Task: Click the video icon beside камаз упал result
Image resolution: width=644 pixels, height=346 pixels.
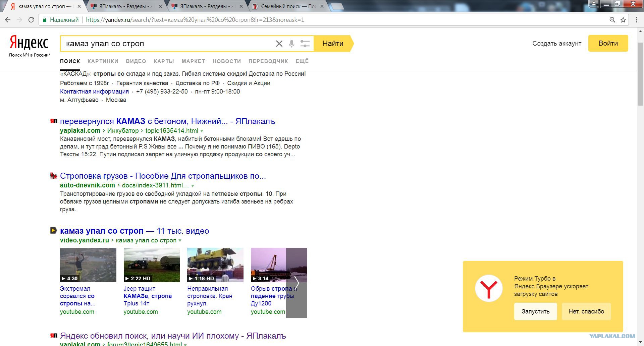Action: click(53, 230)
